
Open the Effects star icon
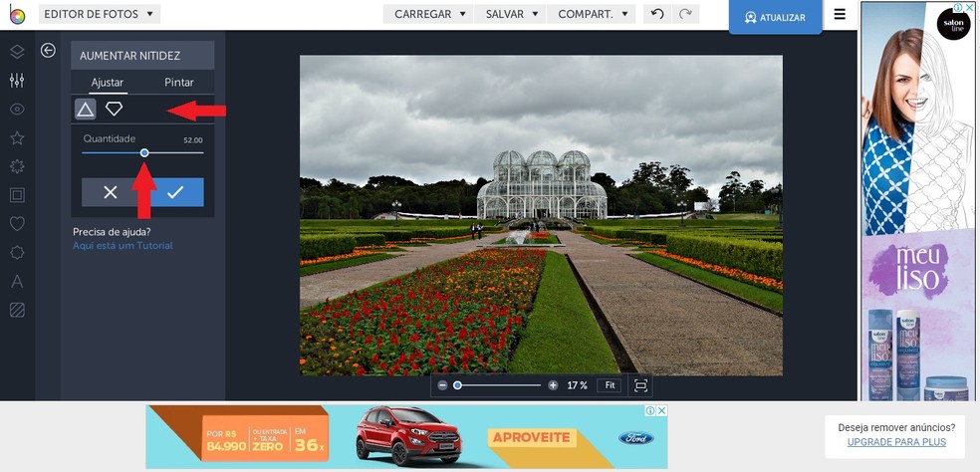point(18,137)
